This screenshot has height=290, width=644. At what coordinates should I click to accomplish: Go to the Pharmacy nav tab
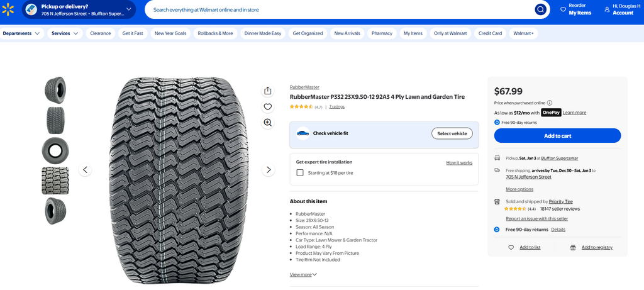[382, 33]
